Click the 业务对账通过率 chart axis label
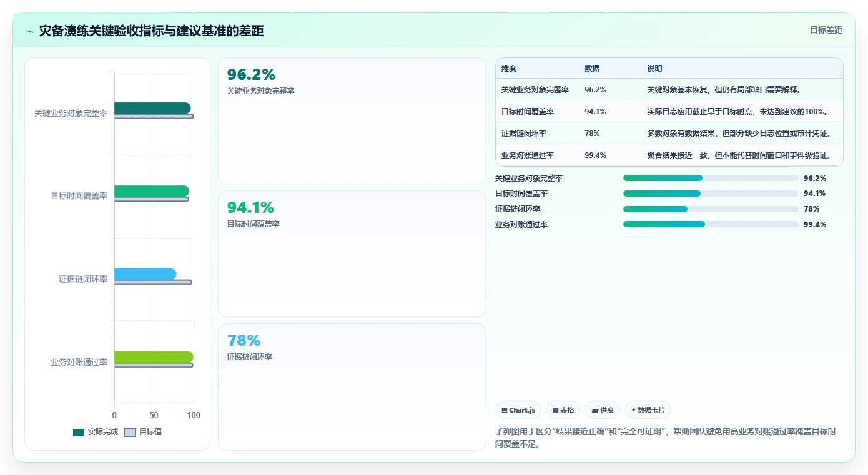The height and width of the screenshot is (475, 868). (x=79, y=362)
